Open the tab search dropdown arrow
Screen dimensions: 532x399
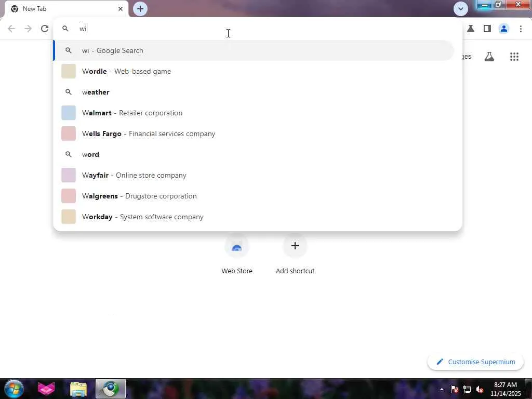click(x=460, y=9)
